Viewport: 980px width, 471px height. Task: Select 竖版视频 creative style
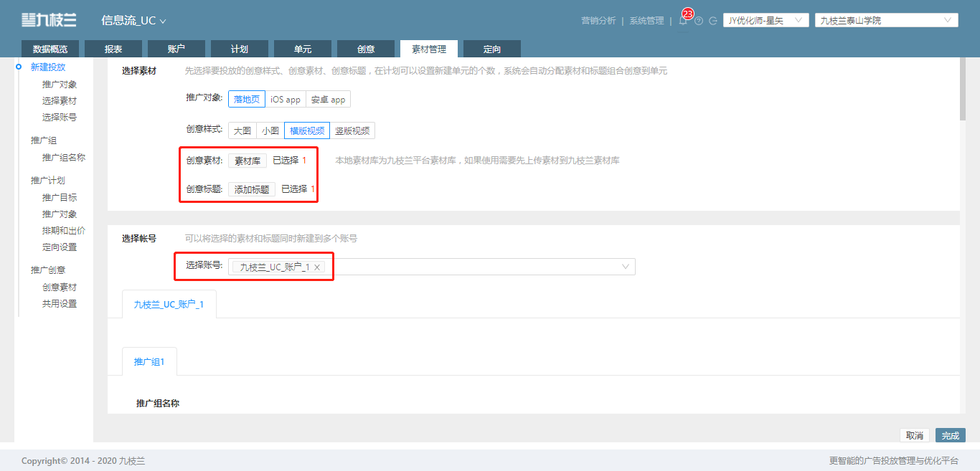(x=352, y=130)
